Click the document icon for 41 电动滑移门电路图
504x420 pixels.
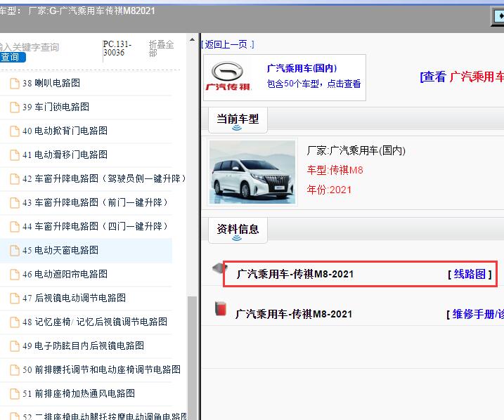tap(15, 155)
